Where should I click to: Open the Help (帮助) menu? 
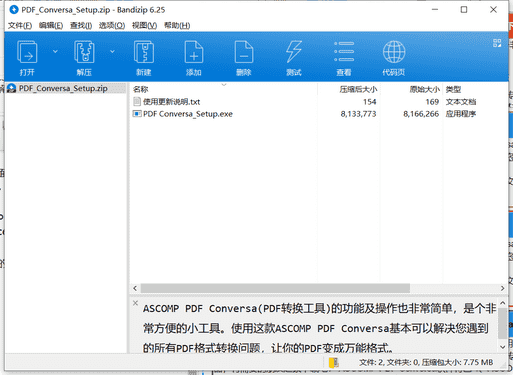coord(177,25)
